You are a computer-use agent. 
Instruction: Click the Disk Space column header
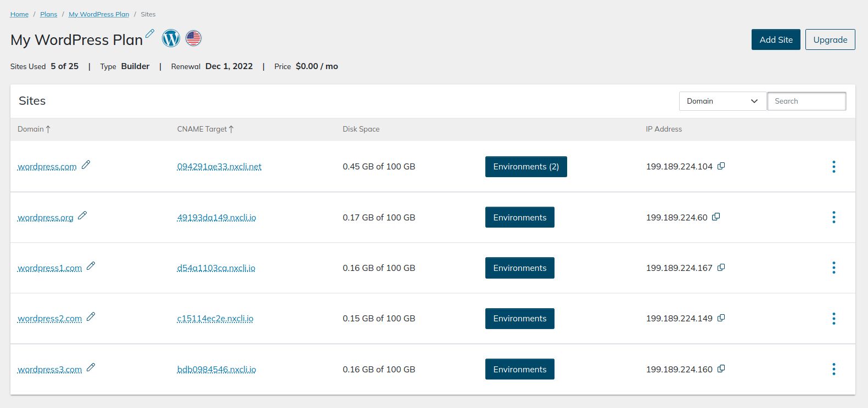pos(361,129)
